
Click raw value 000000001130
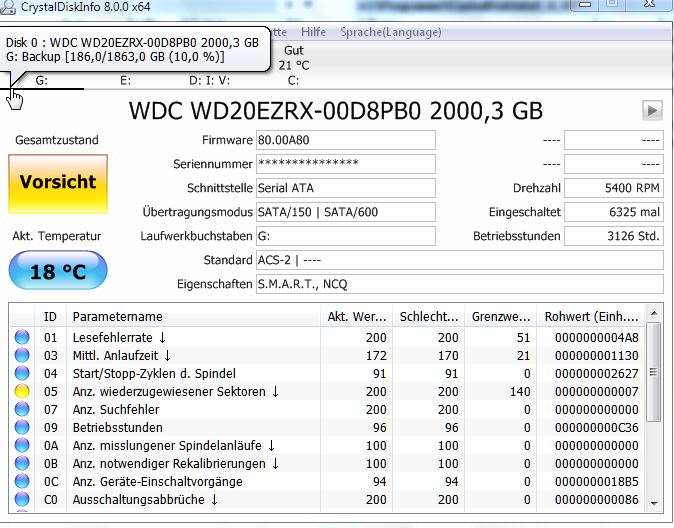597,356
